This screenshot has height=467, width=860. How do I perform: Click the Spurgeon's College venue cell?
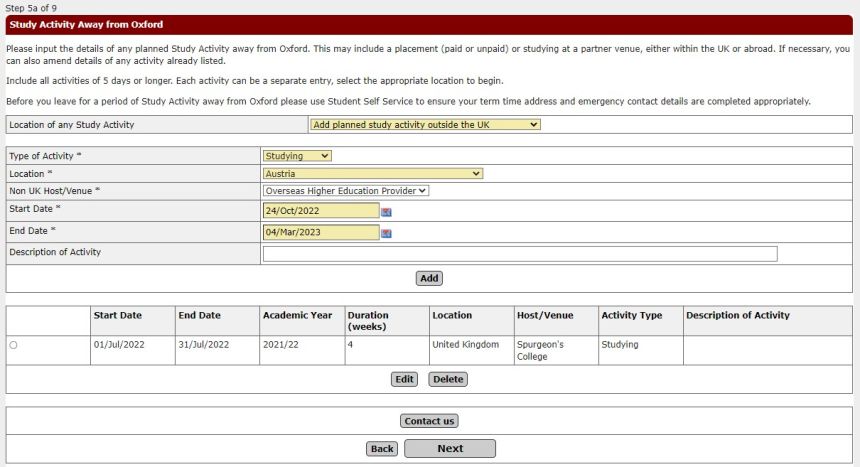(x=540, y=350)
